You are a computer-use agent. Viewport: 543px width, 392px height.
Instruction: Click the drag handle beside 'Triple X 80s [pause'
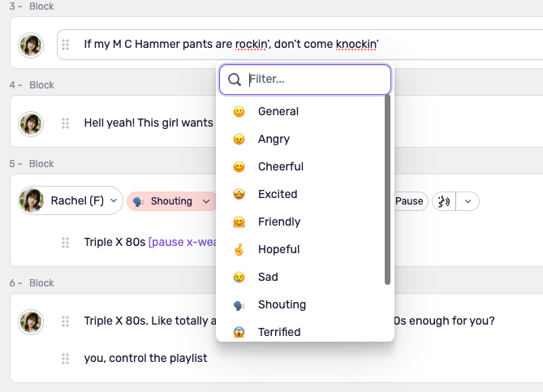(66, 243)
